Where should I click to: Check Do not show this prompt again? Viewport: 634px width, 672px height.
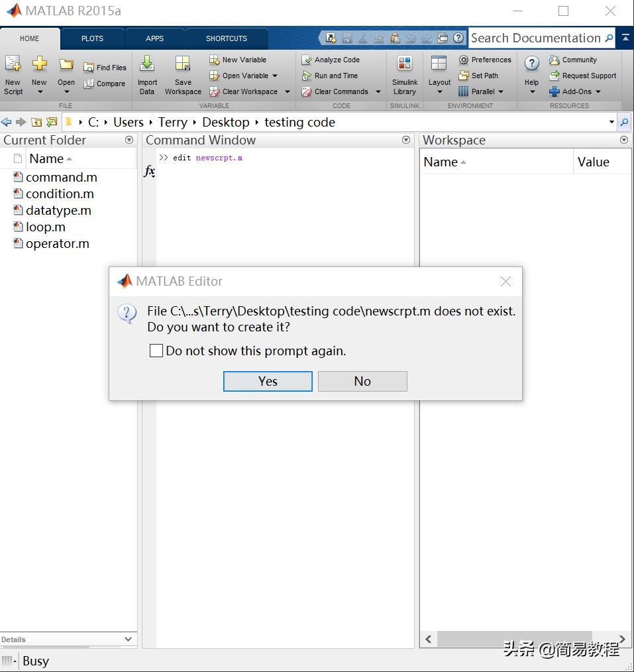point(156,351)
